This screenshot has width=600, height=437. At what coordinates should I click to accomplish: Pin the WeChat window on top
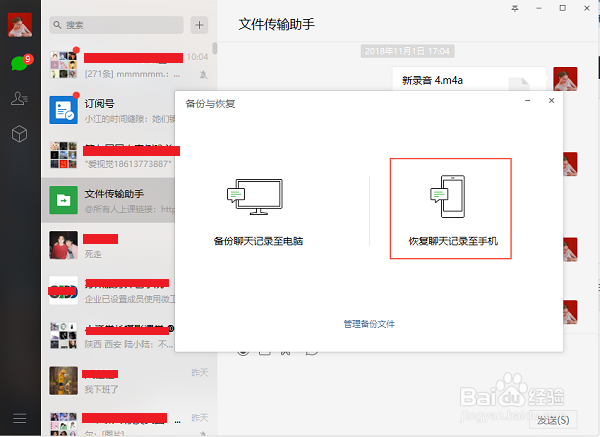(x=515, y=8)
